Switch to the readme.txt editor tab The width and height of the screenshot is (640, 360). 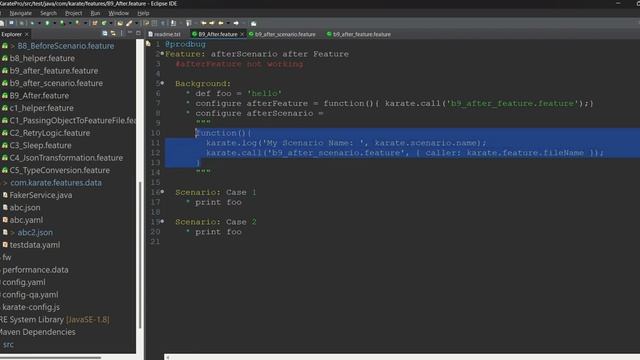[x=164, y=34]
